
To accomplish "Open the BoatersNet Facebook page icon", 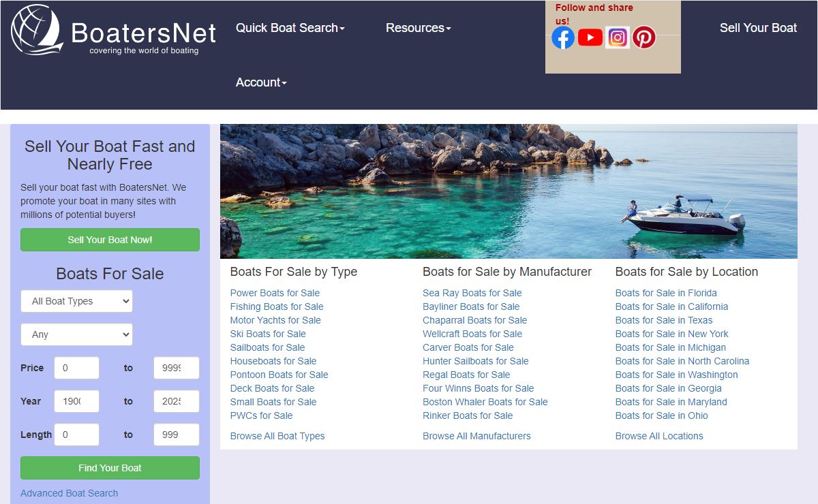I will (x=563, y=37).
